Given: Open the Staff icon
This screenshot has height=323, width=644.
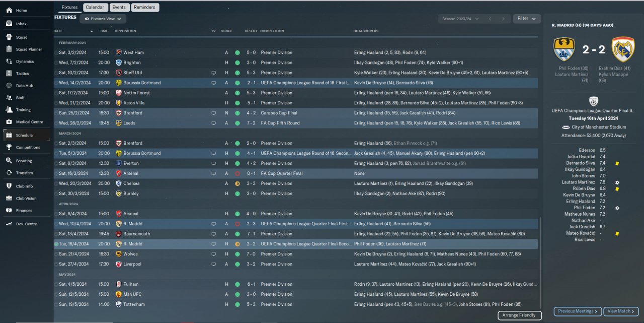Looking at the screenshot, I should (x=9, y=97).
